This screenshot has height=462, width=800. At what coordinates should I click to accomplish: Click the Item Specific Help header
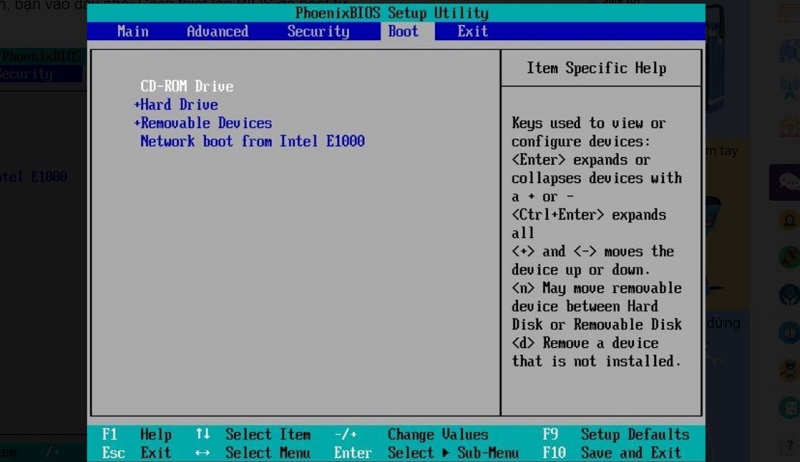(596, 68)
